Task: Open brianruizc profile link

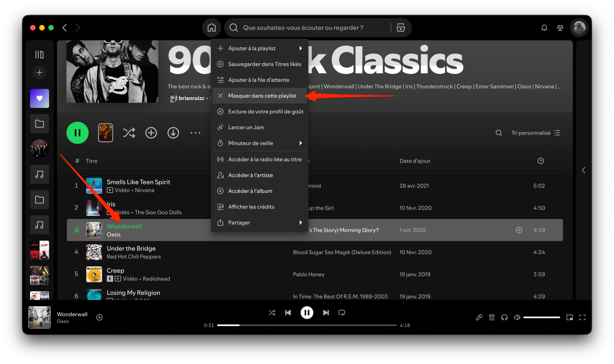Action: pos(191,98)
